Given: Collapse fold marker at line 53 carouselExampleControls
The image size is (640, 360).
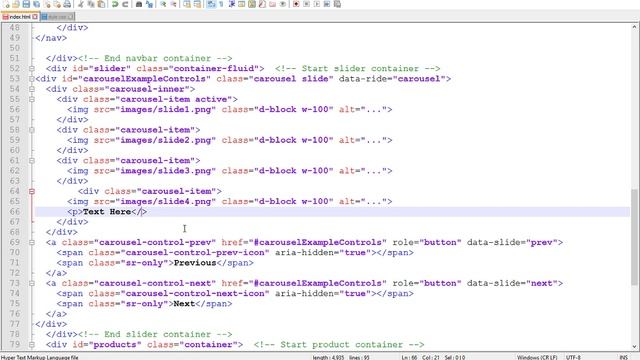Looking at the screenshot, I should tap(32, 79).
